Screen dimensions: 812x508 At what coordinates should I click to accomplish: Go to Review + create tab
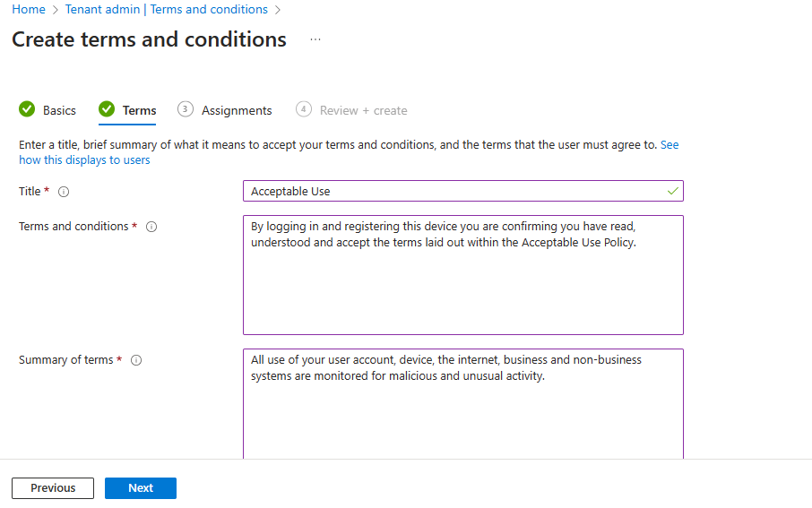click(363, 111)
